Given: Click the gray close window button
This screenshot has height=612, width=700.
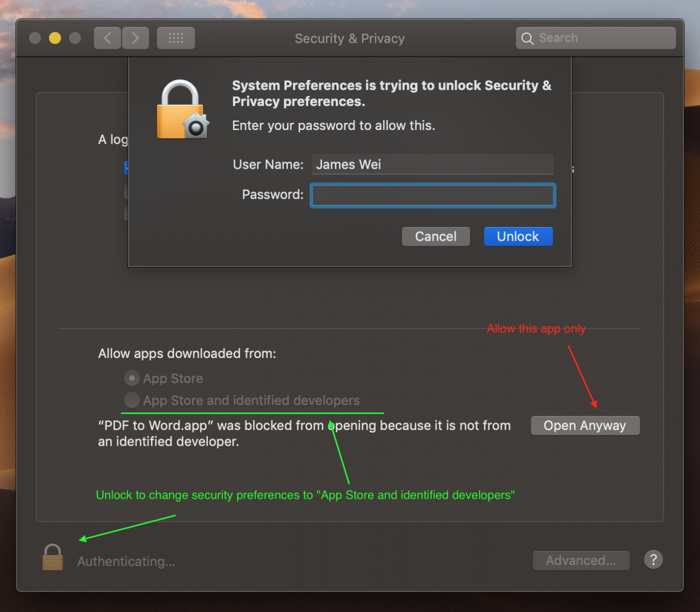Looking at the screenshot, I should tap(35, 38).
